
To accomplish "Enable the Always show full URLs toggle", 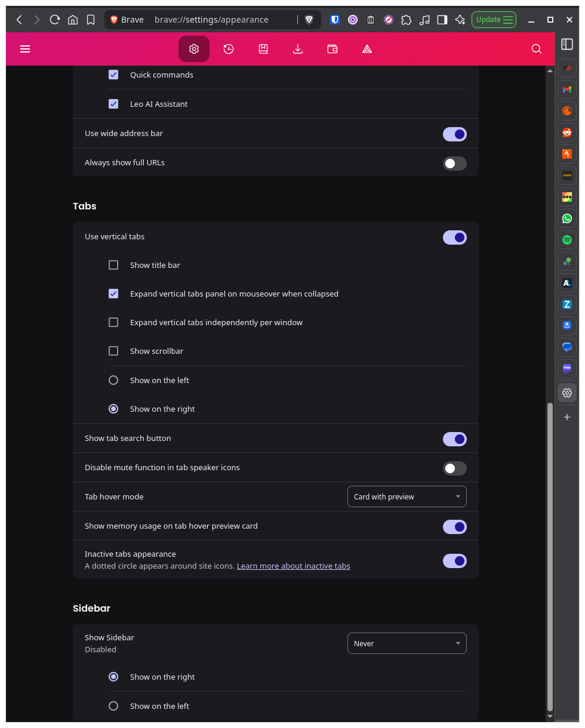I will coord(455,164).
